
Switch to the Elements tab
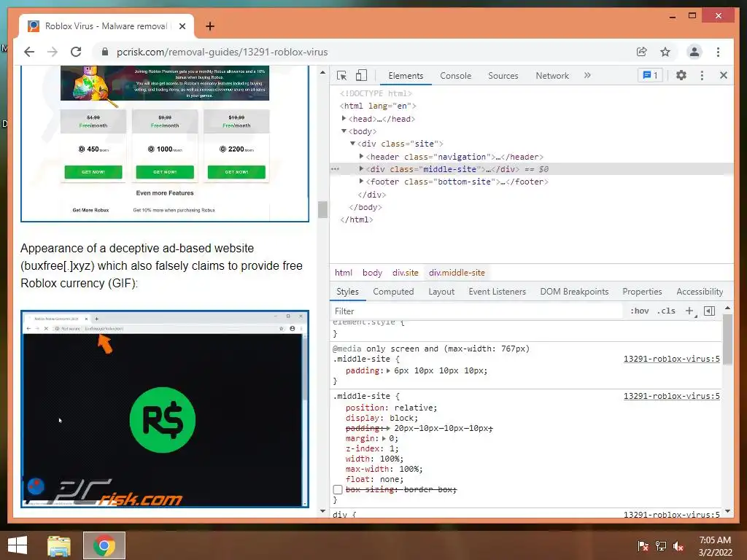coord(406,76)
